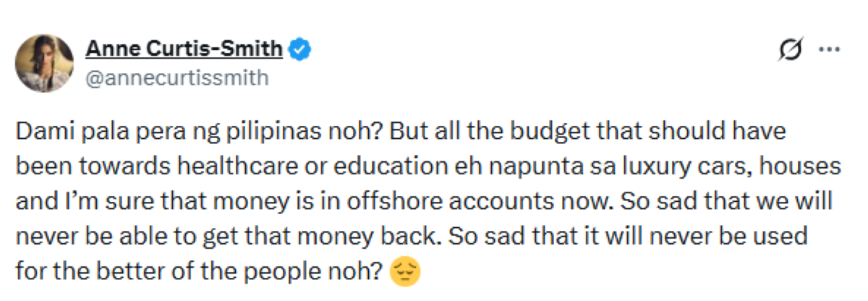Click the Grok slashed-circle icon
This screenshot has height=301, width=868.
point(790,50)
